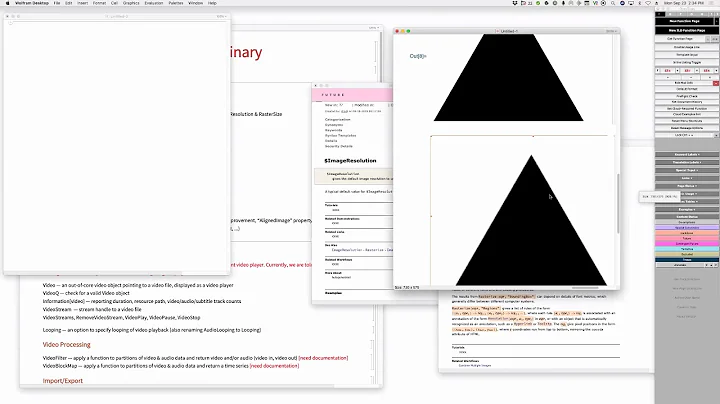The width and height of the screenshot is (720, 404).
Task: Select the tan Excluded status swatch
Action: (x=687, y=254)
